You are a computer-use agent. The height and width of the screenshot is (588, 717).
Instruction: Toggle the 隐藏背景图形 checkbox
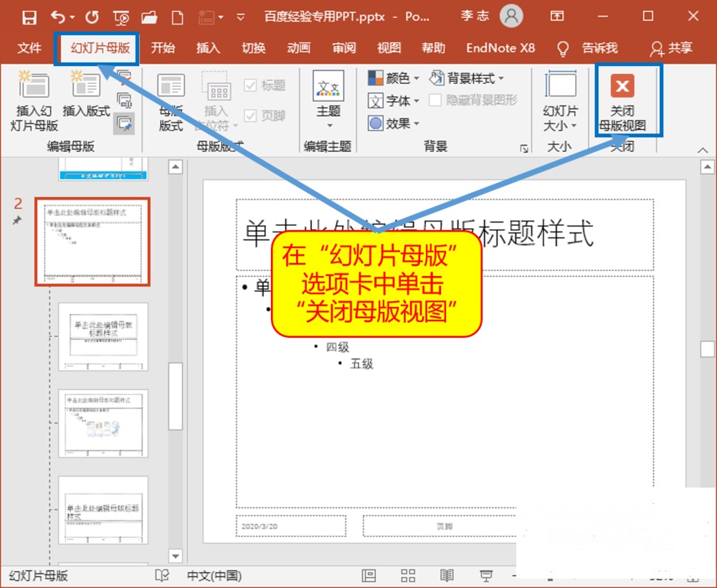click(473, 100)
